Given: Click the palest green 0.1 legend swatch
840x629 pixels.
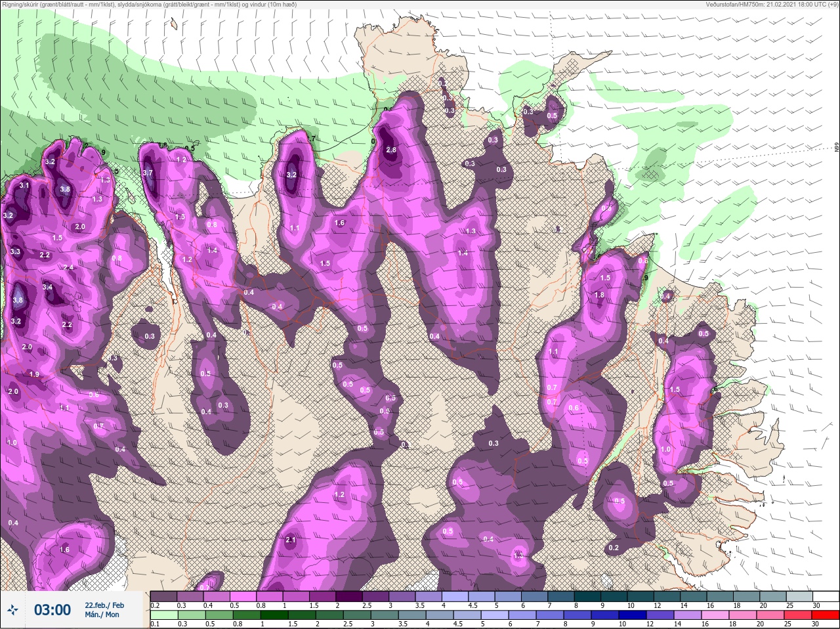Looking at the screenshot, I should pyautogui.click(x=163, y=615).
